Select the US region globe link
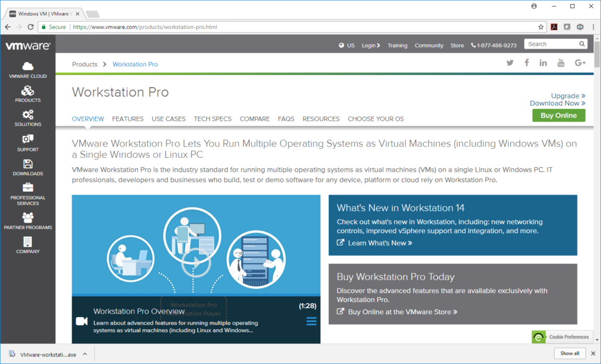 [347, 45]
